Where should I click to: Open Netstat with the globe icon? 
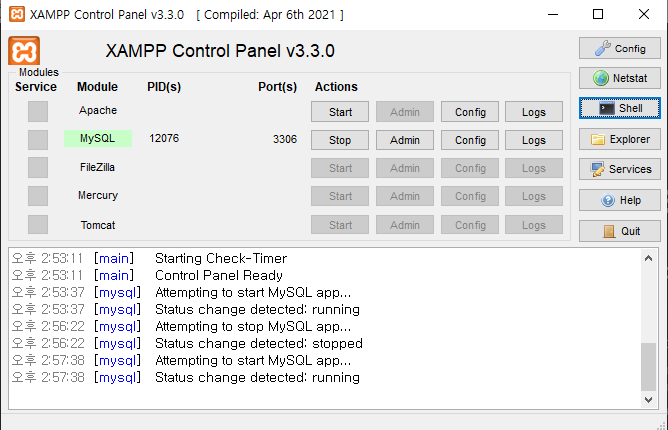tap(619, 78)
